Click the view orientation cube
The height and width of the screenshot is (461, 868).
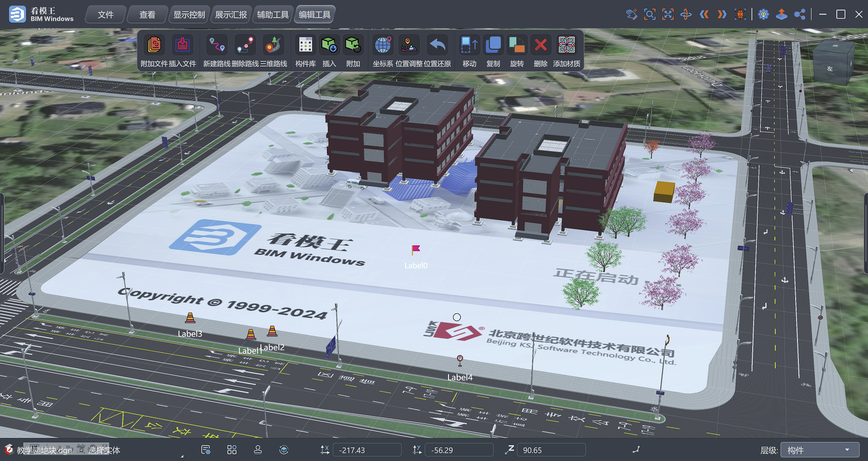tap(833, 63)
